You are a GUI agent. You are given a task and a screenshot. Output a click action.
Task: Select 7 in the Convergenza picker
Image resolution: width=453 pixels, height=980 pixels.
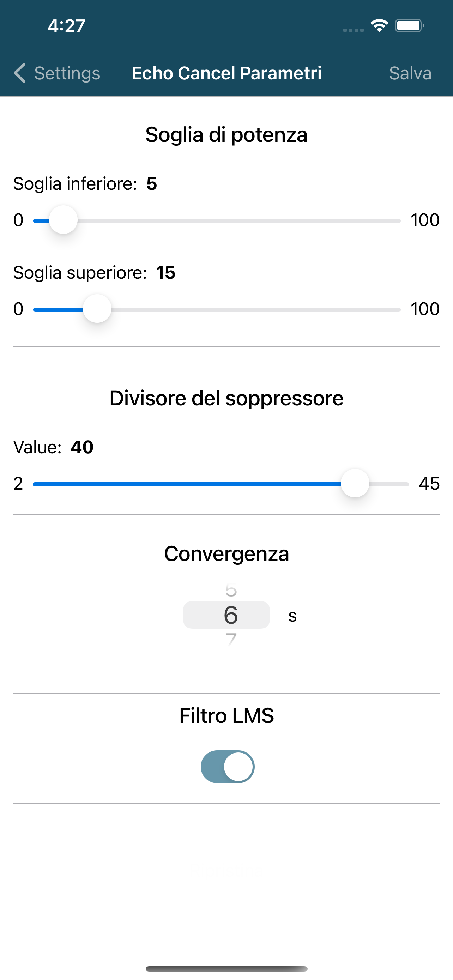click(x=231, y=639)
